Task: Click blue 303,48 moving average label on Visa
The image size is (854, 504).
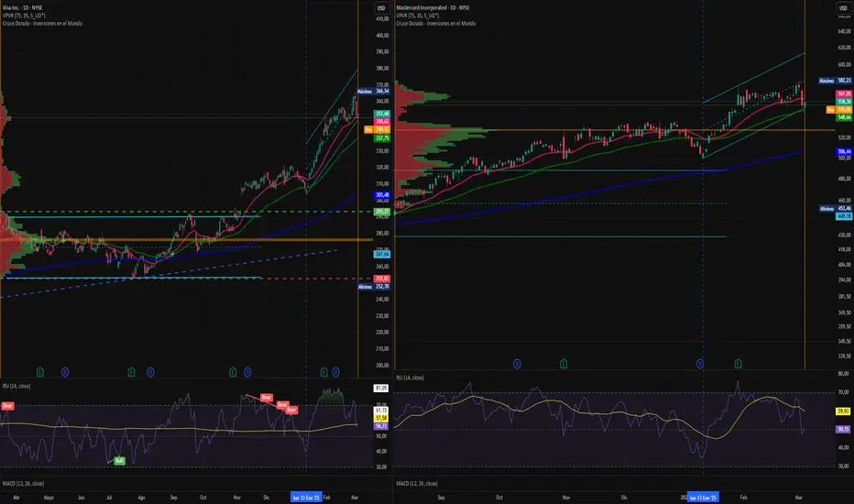Action: [382, 194]
